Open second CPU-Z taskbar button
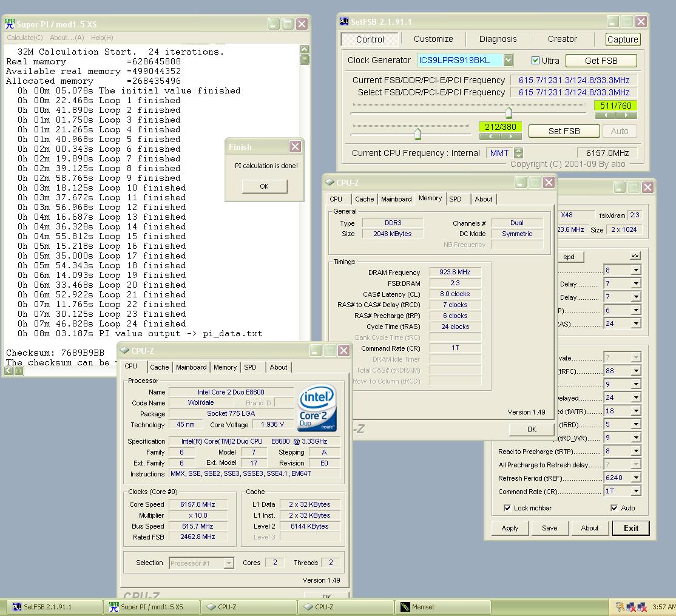The width and height of the screenshot is (676, 616). 346,607
